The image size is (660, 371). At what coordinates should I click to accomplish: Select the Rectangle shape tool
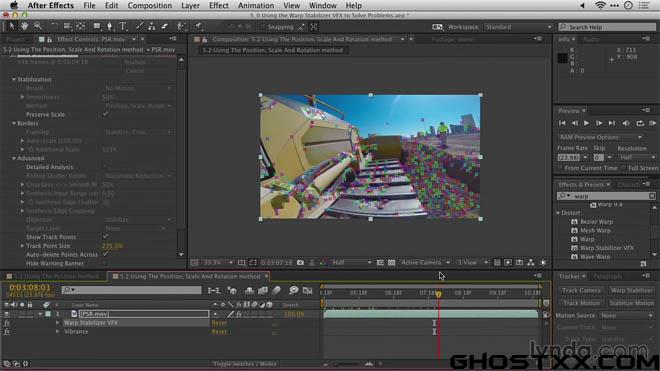(x=97, y=26)
